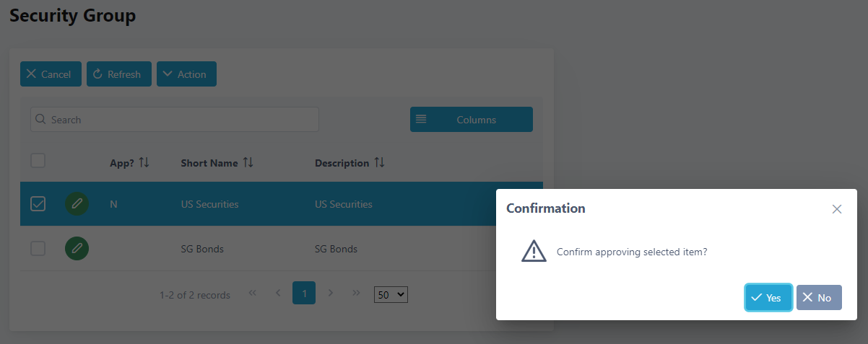Jump to first page double arrow
The image size is (868, 344).
pyautogui.click(x=253, y=294)
